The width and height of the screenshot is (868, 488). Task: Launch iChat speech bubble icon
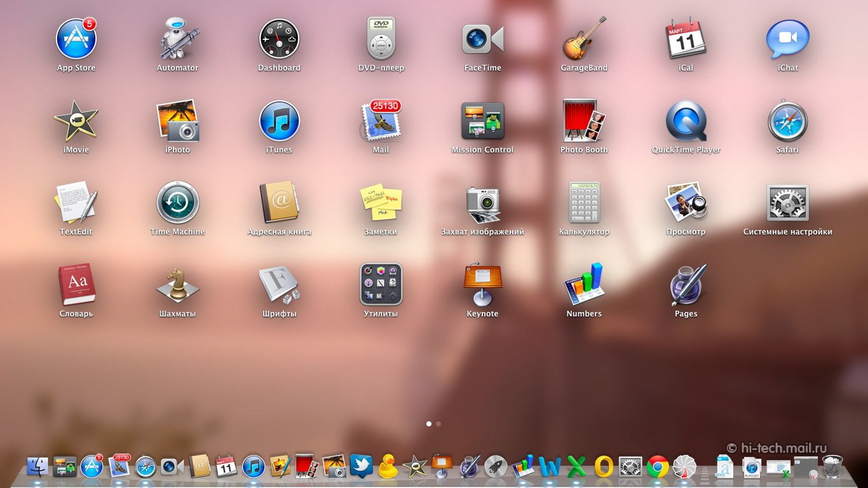(788, 39)
